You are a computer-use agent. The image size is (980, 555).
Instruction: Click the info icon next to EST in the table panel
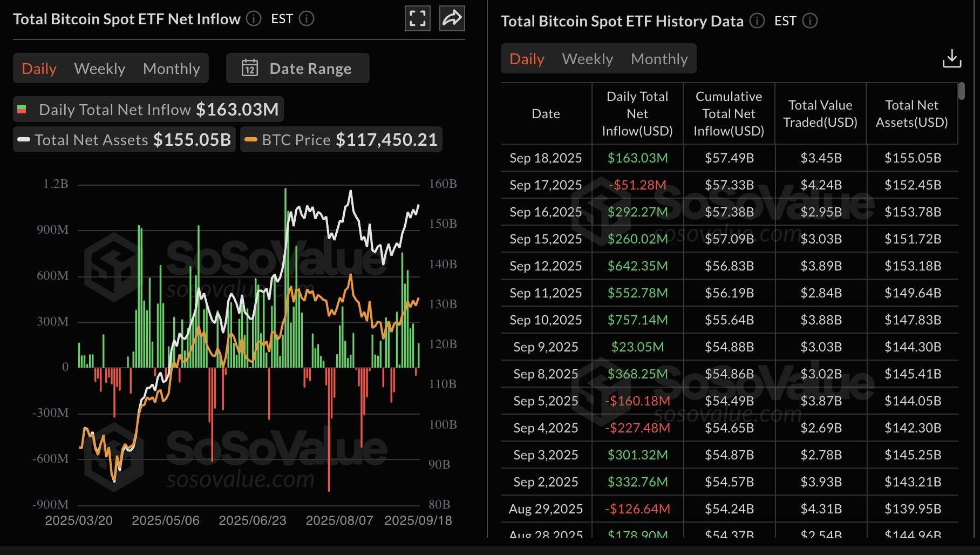(809, 22)
